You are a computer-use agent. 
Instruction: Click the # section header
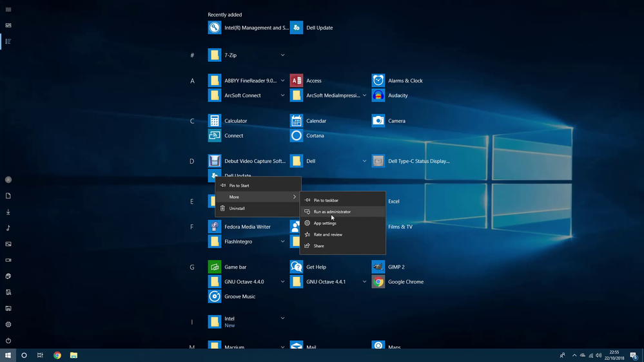[x=192, y=55]
